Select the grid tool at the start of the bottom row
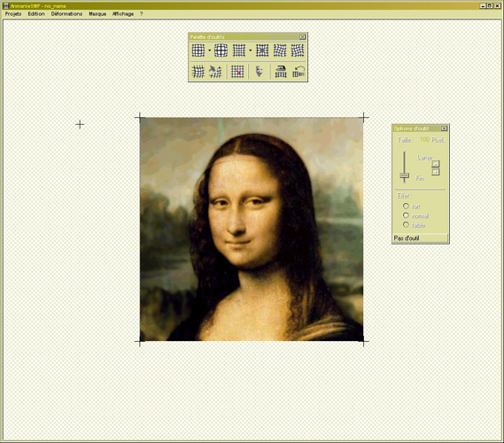This screenshot has width=504, height=443. 198,72
